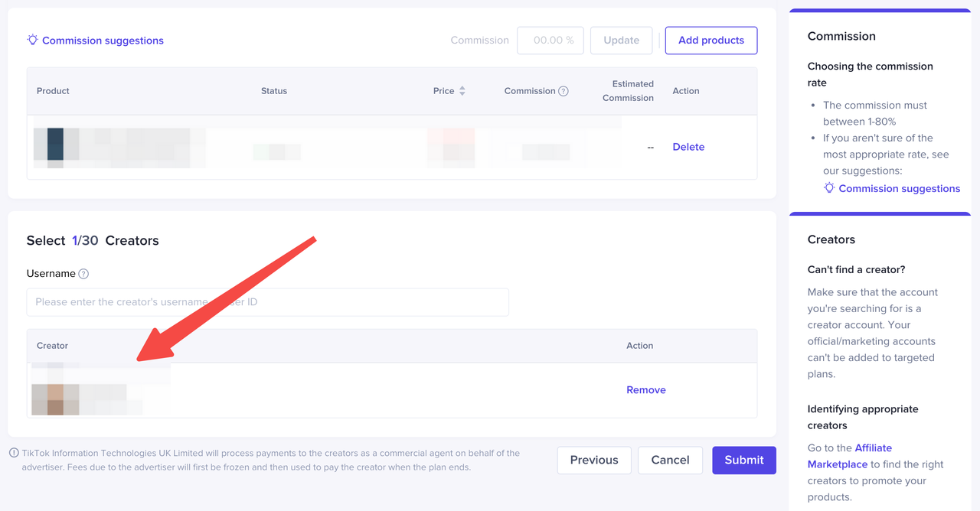Cancel the targeted plan setup

[x=670, y=460]
